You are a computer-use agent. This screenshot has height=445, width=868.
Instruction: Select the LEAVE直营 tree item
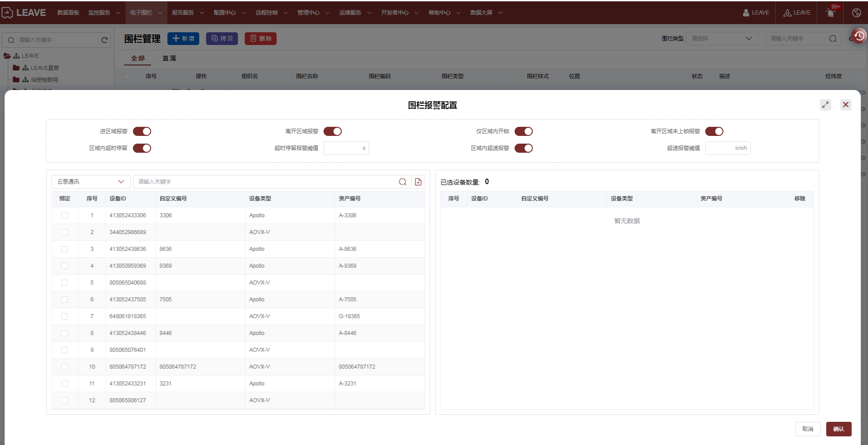pos(45,68)
